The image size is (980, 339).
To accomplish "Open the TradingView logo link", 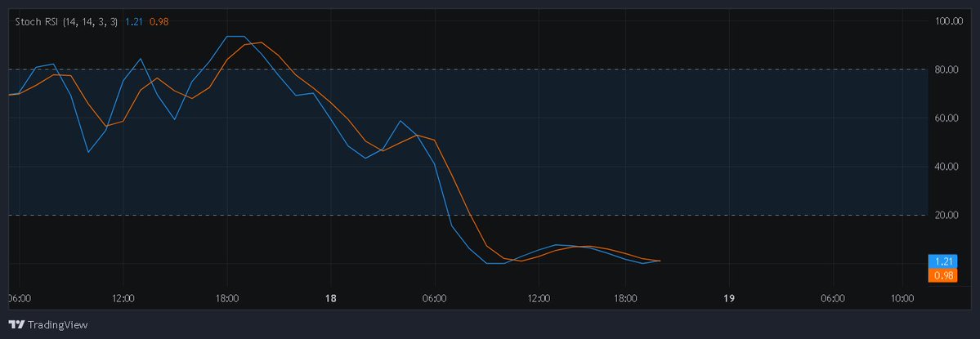I will click(48, 324).
